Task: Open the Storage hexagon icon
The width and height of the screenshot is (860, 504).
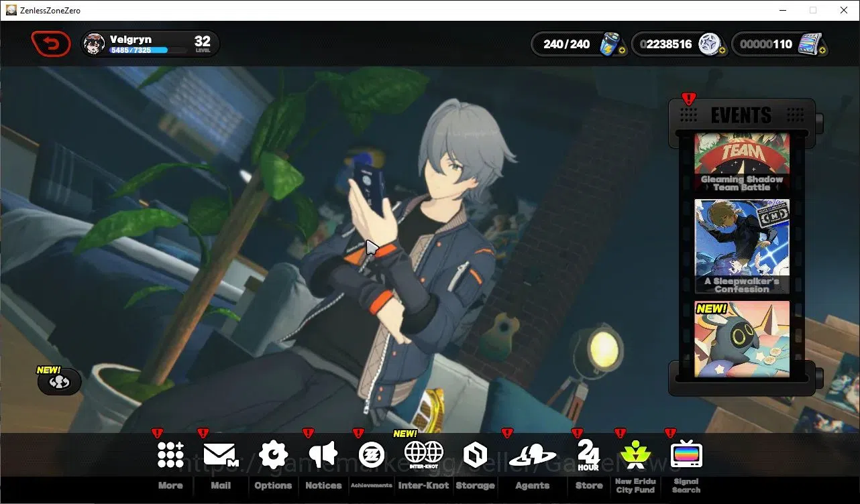Action: 475,454
